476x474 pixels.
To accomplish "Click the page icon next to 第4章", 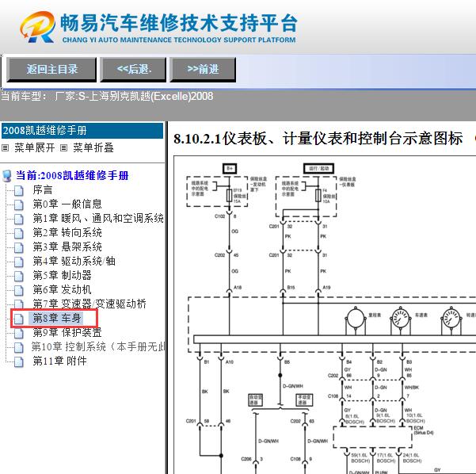I will tap(19, 262).
